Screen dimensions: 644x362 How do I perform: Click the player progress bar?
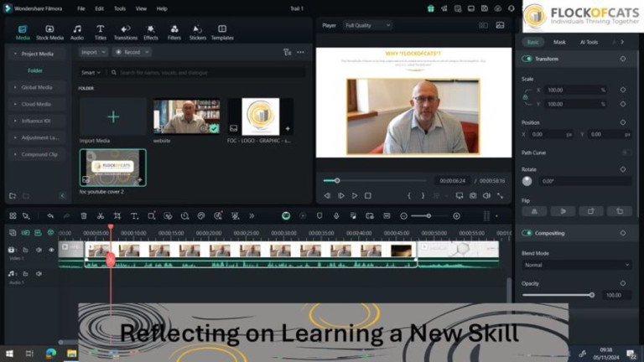coord(375,181)
